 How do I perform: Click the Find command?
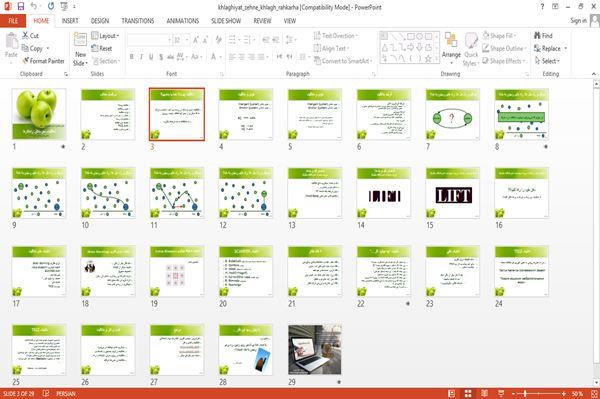(x=543, y=36)
